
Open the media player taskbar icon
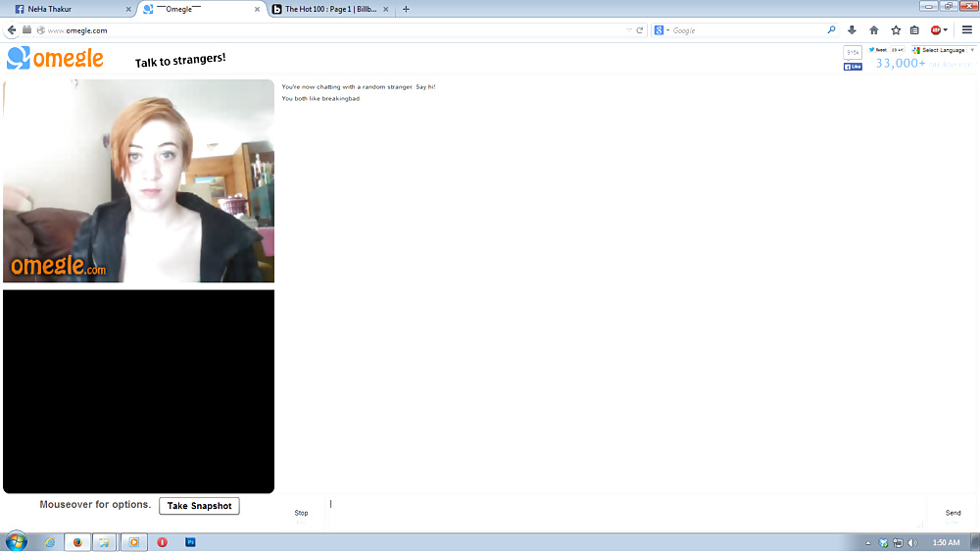(x=133, y=542)
